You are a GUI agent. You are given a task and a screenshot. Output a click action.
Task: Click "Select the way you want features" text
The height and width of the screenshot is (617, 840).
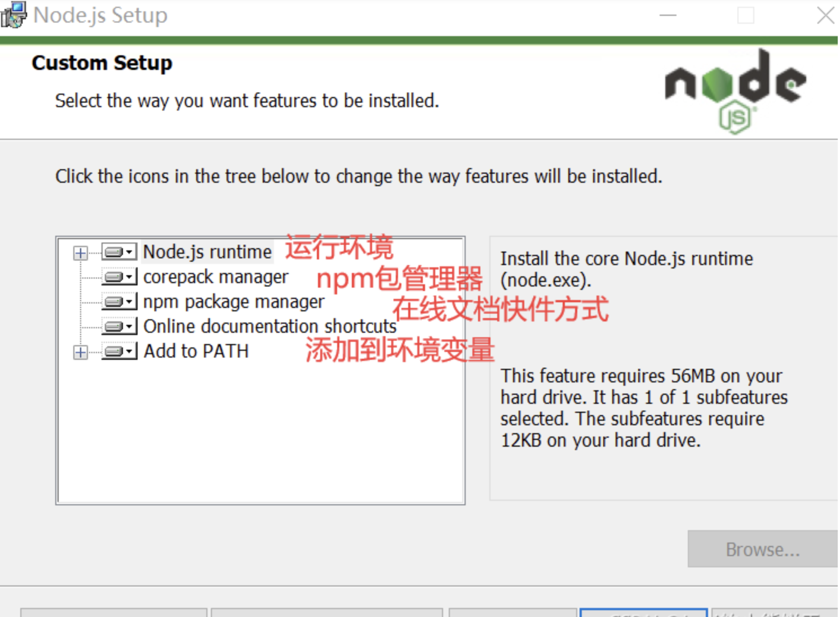pos(247,101)
